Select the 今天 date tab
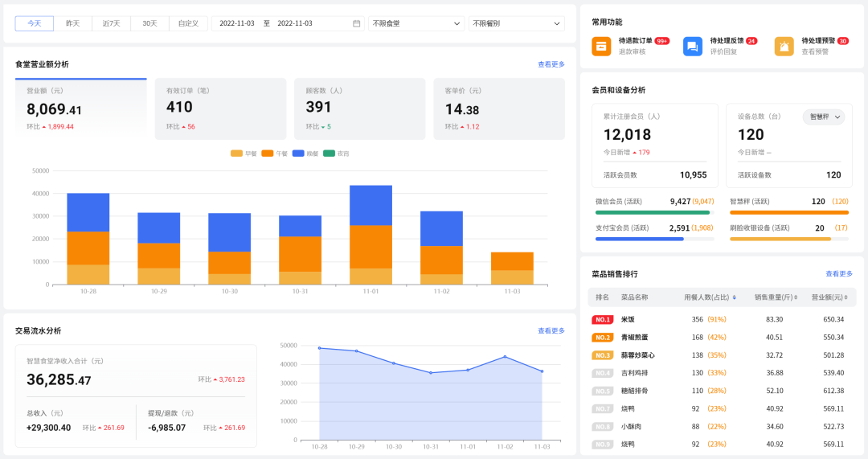This screenshot has height=459, width=868. coord(35,23)
